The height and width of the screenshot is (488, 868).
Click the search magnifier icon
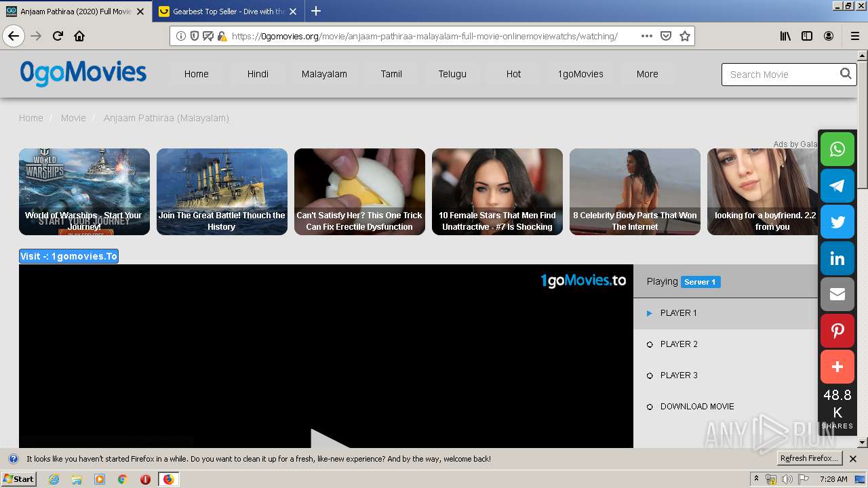[846, 74]
